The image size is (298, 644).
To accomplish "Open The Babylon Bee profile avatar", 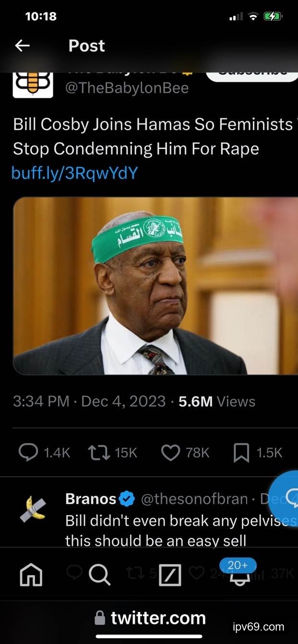I will click(x=33, y=84).
